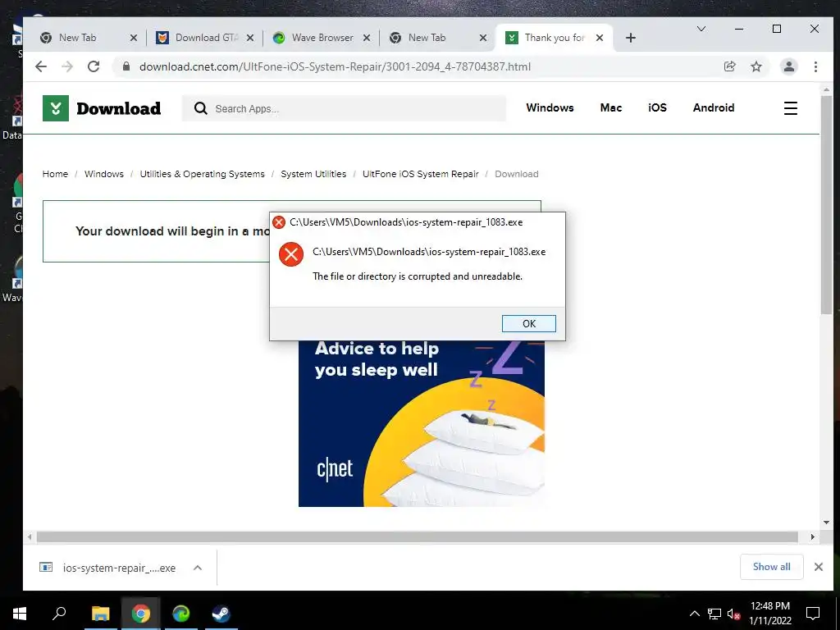Open a new tab with plus button

tap(631, 38)
